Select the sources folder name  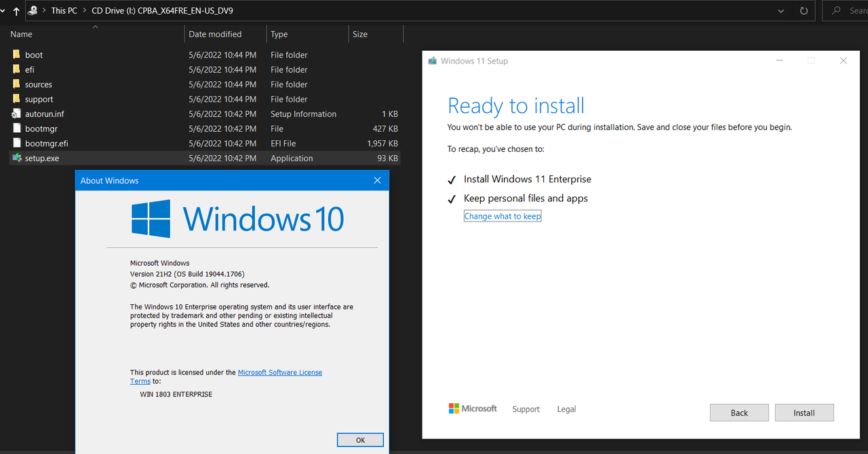(39, 85)
